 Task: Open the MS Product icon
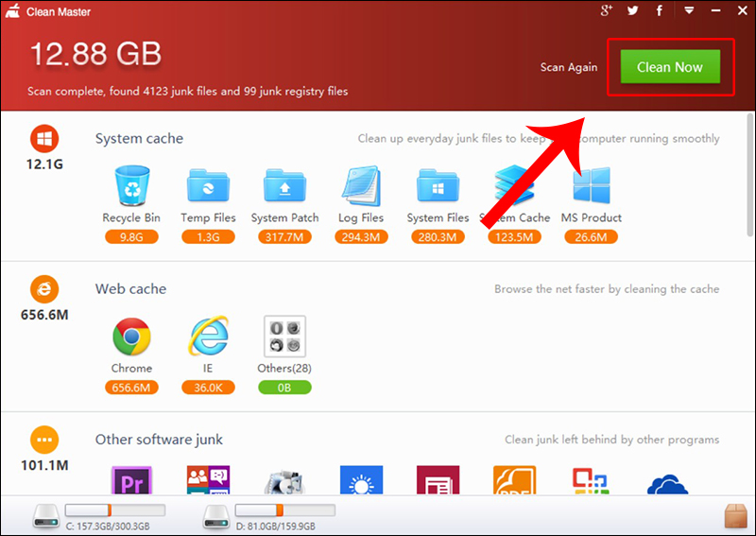(592, 184)
